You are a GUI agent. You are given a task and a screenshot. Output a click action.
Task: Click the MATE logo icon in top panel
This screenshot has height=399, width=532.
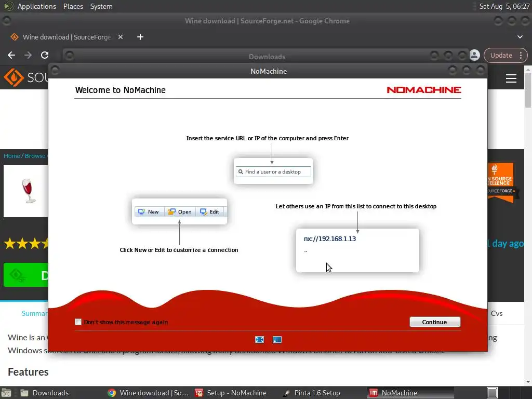click(x=8, y=6)
